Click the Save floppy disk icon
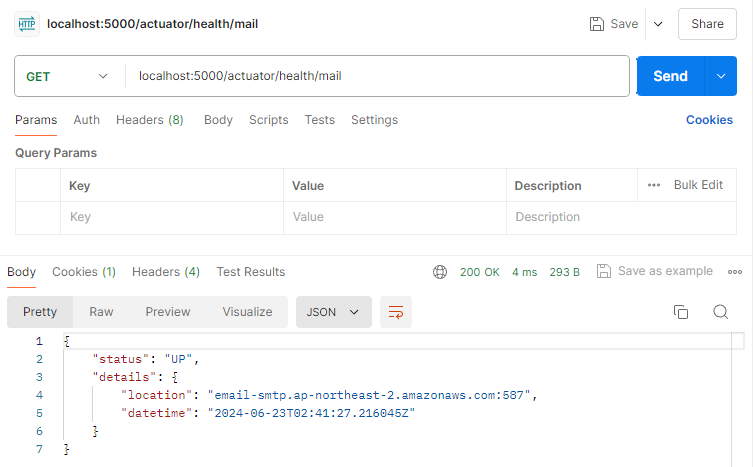The width and height of the screenshot is (754, 467). point(597,24)
